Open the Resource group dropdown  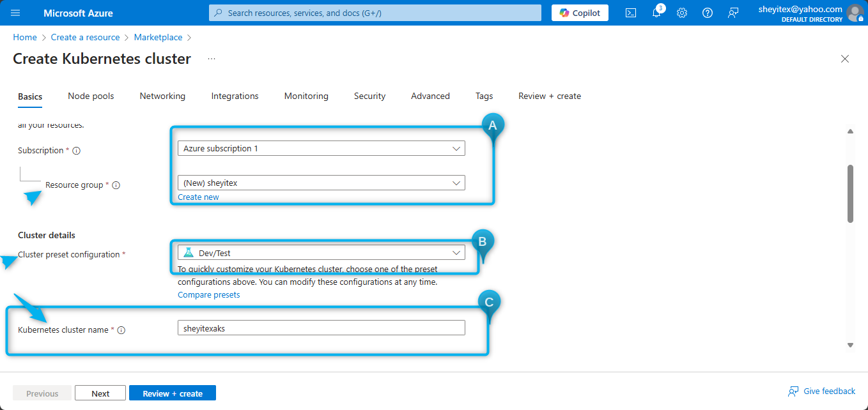(322, 183)
